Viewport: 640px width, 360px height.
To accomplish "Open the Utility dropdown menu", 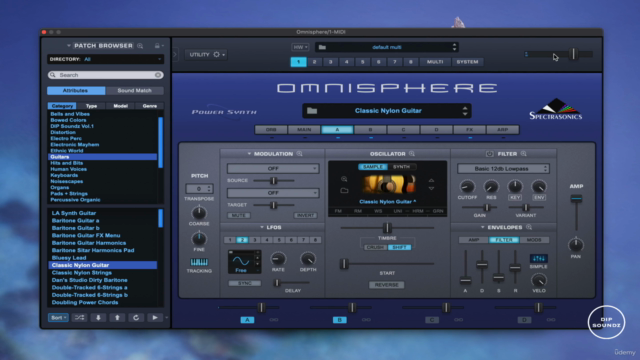I will [x=207, y=54].
